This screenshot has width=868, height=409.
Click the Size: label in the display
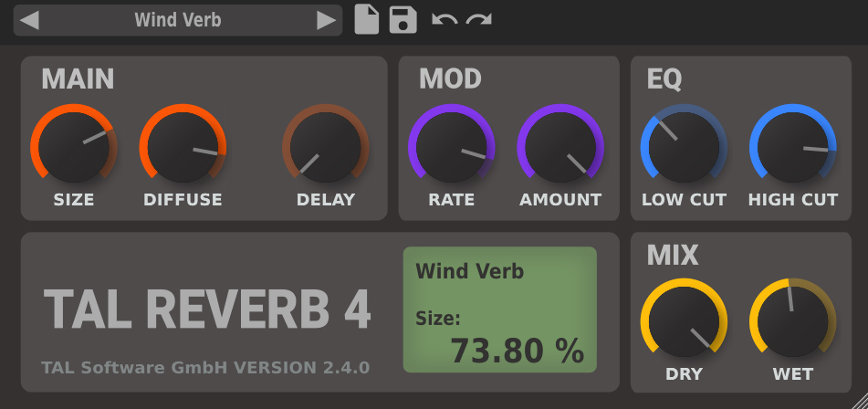tap(438, 319)
